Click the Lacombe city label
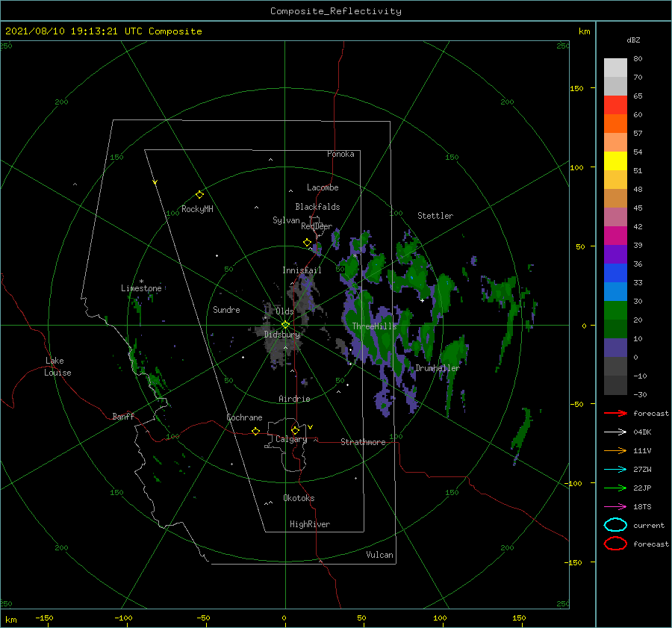Image resolution: width=672 pixels, height=628 pixels. 323,187
